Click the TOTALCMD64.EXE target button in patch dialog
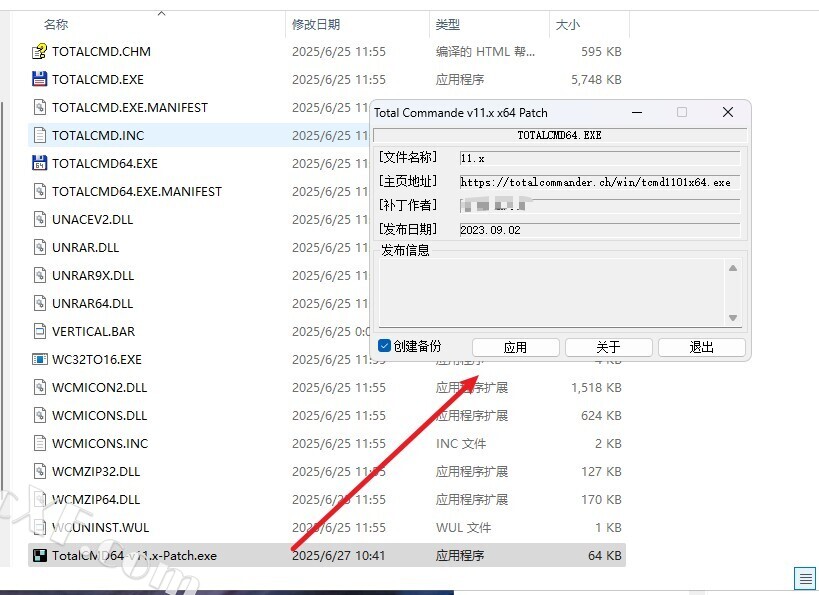The image size is (819, 595). tap(560, 135)
